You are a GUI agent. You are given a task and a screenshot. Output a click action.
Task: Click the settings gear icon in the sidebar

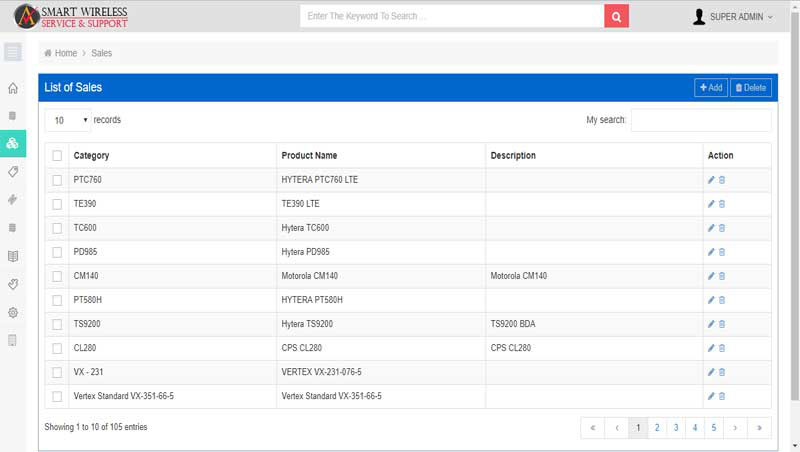[x=13, y=312]
